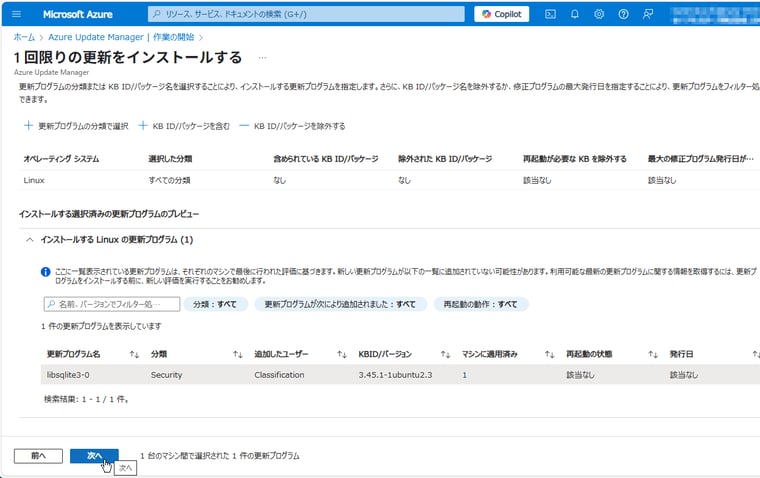
Task: Open the machine count link 1
Action: pyautogui.click(x=464, y=375)
